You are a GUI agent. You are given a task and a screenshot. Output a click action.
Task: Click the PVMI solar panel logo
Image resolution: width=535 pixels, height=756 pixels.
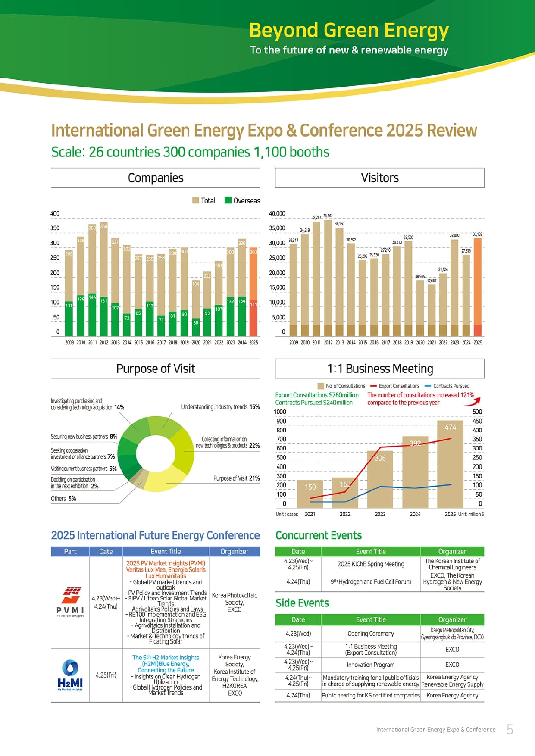(x=70, y=595)
